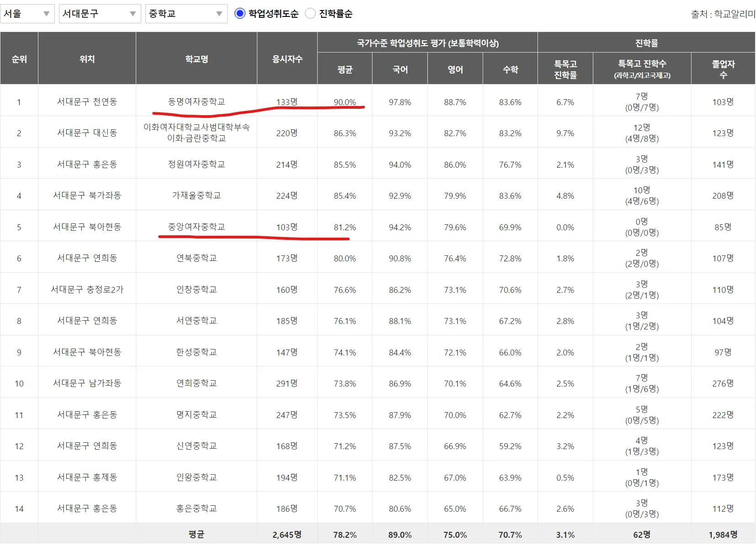Click location 서대문구 천연동
Viewport: 756px width, 546px height.
(x=87, y=101)
